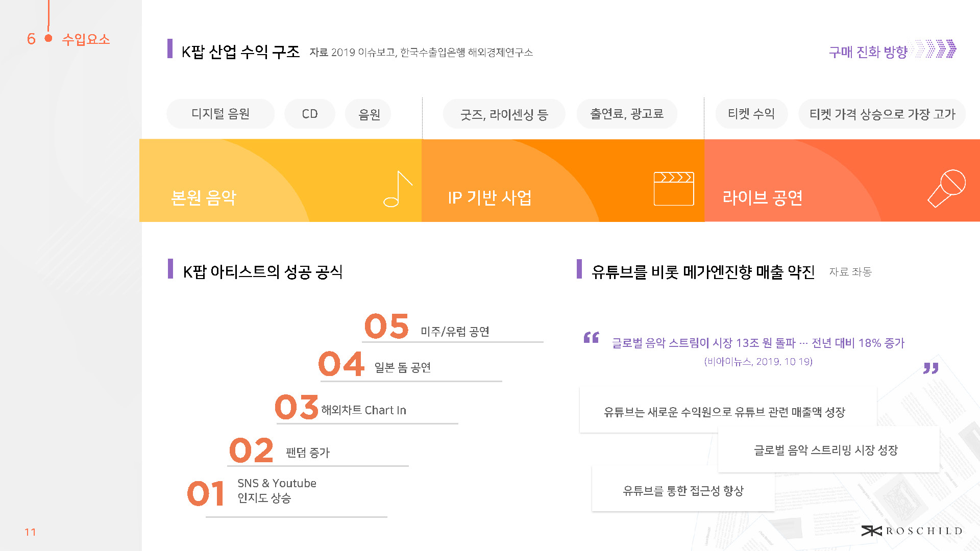Click the music note icon

point(398,189)
